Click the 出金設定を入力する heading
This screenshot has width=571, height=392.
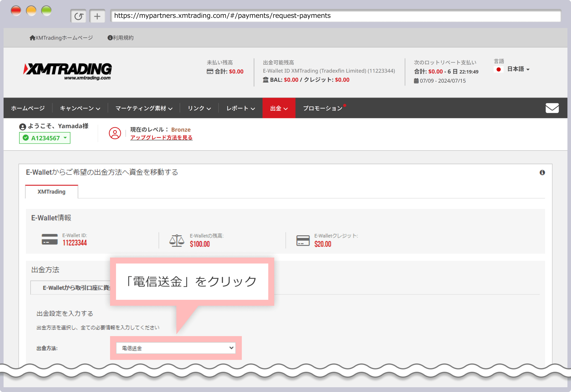[x=65, y=313]
